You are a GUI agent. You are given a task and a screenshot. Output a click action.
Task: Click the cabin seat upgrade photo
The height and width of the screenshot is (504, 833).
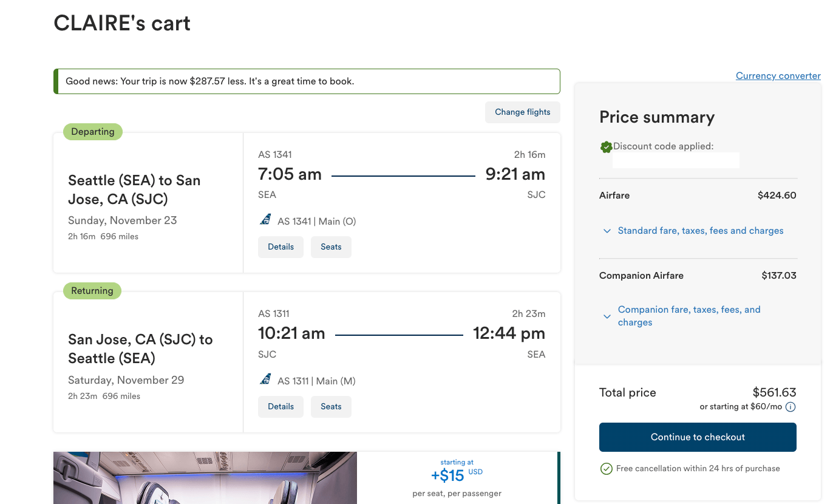pyautogui.click(x=205, y=478)
